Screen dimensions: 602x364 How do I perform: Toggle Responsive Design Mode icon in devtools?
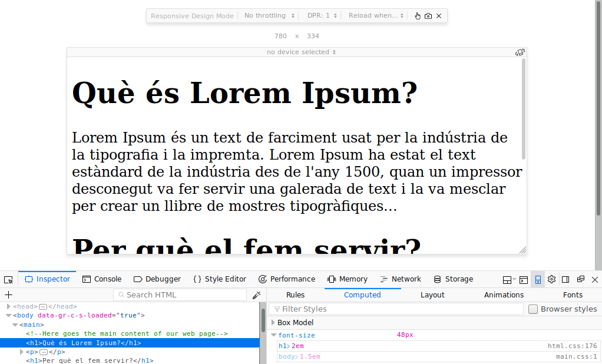[538, 279]
